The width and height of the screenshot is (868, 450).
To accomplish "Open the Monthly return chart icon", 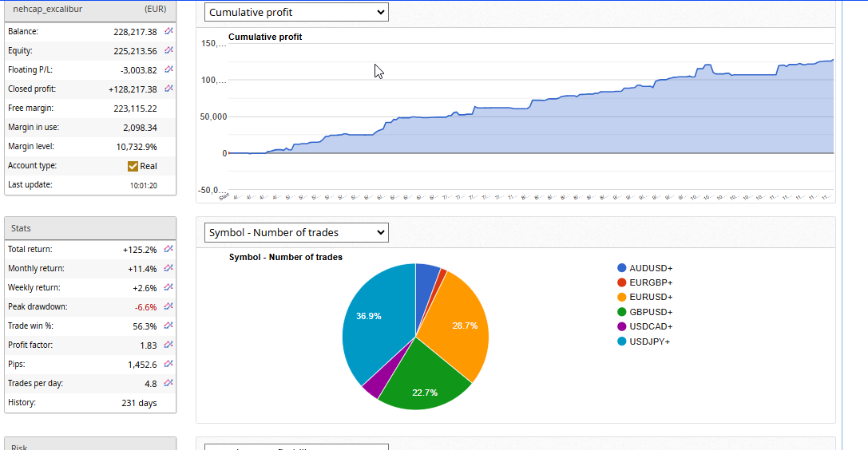I will tap(168, 268).
